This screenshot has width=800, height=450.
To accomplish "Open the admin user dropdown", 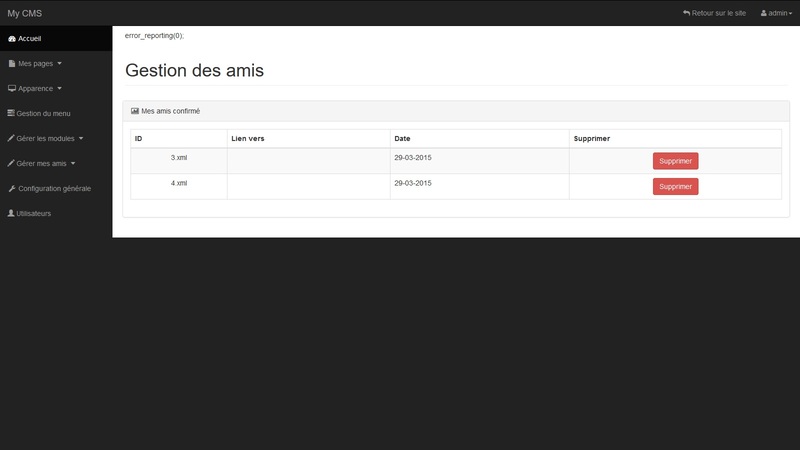I will pos(776,13).
